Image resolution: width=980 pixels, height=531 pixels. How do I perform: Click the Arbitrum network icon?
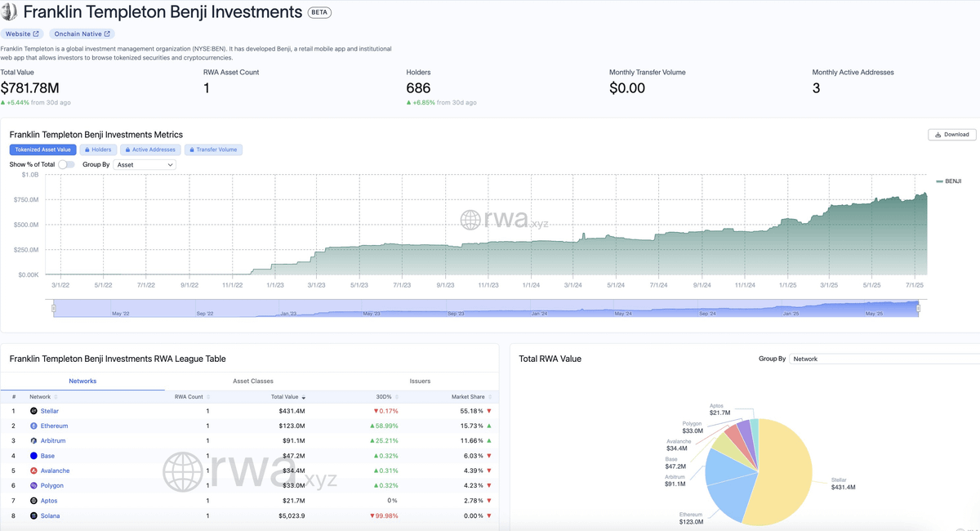(x=33, y=441)
